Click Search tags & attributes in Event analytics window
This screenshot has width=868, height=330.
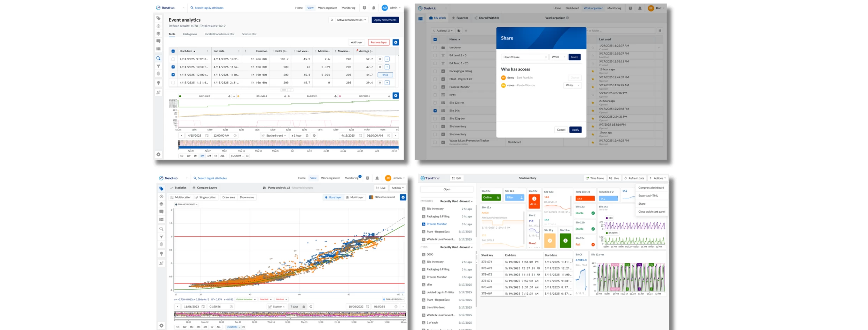209,8
